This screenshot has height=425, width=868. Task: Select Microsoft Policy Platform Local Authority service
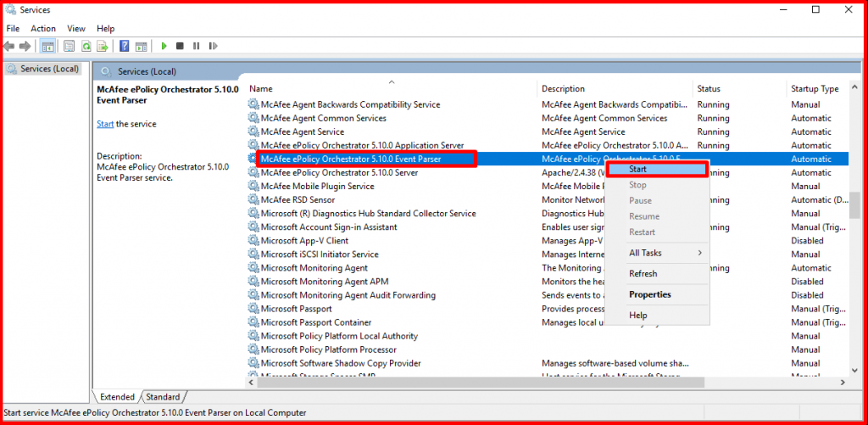[x=339, y=336]
